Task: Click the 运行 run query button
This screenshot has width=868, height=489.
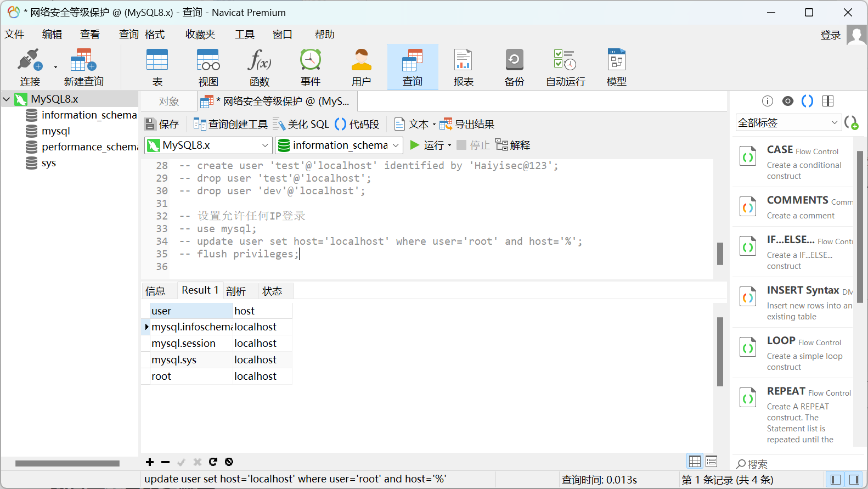Action: pos(427,145)
